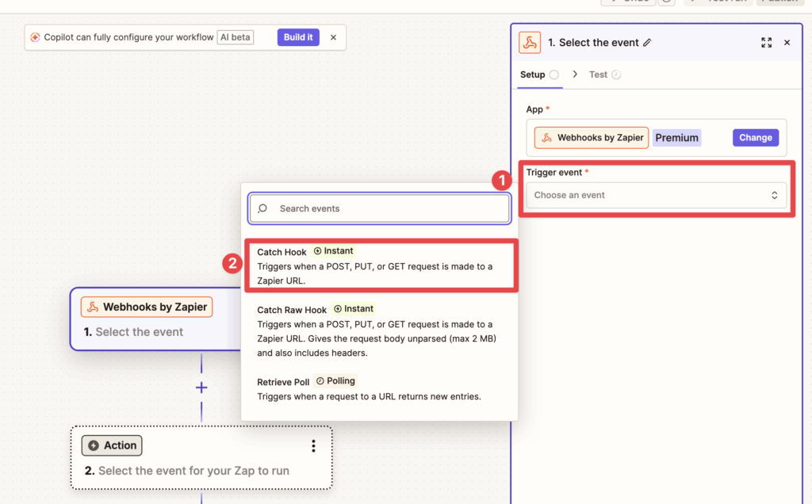Click the Copilot sparkle icon in the banner
This screenshot has height=504, width=812.
pyautogui.click(x=36, y=36)
